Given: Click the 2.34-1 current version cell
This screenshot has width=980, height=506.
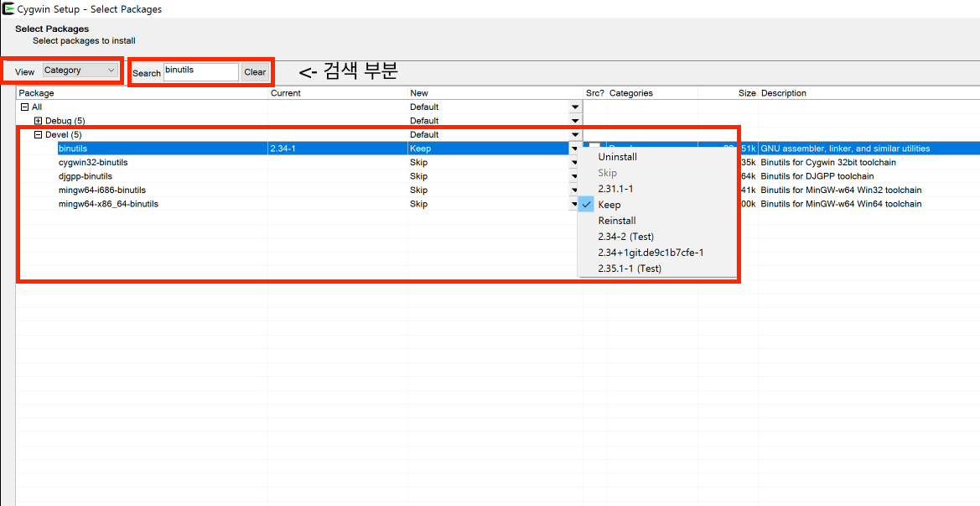Looking at the screenshot, I should coord(285,149).
